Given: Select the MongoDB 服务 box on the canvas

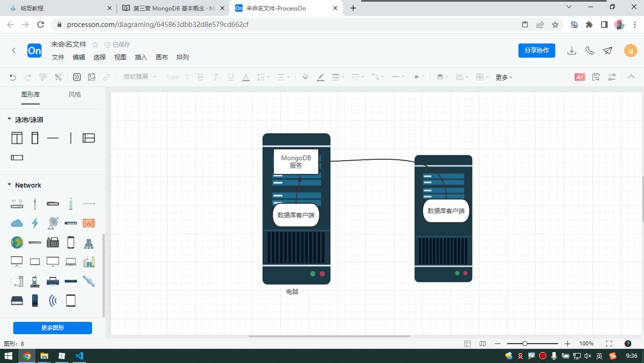Looking at the screenshot, I should (x=296, y=162).
